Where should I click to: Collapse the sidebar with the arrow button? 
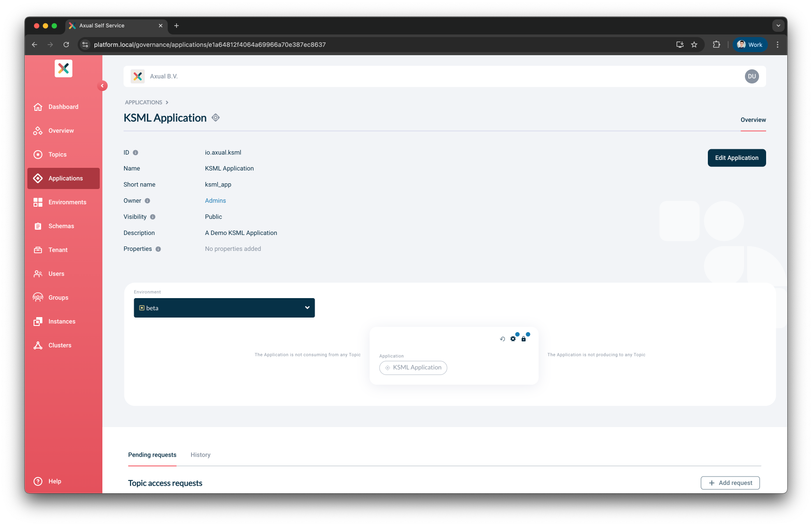click(102, 86)
